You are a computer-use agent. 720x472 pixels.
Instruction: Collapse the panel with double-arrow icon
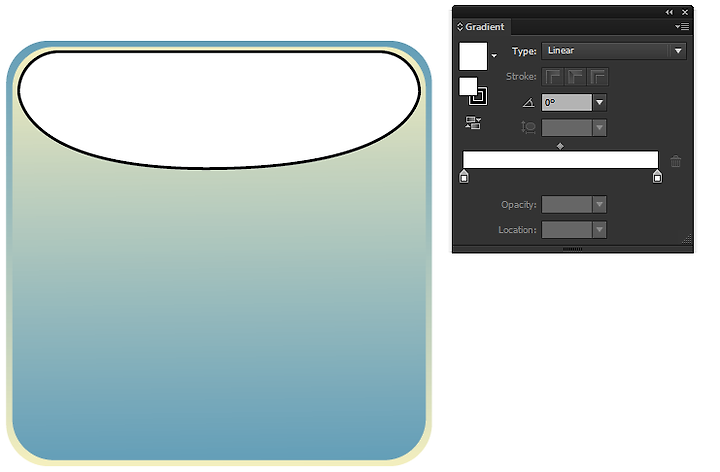pyautogui.click(x=669, y=12)
